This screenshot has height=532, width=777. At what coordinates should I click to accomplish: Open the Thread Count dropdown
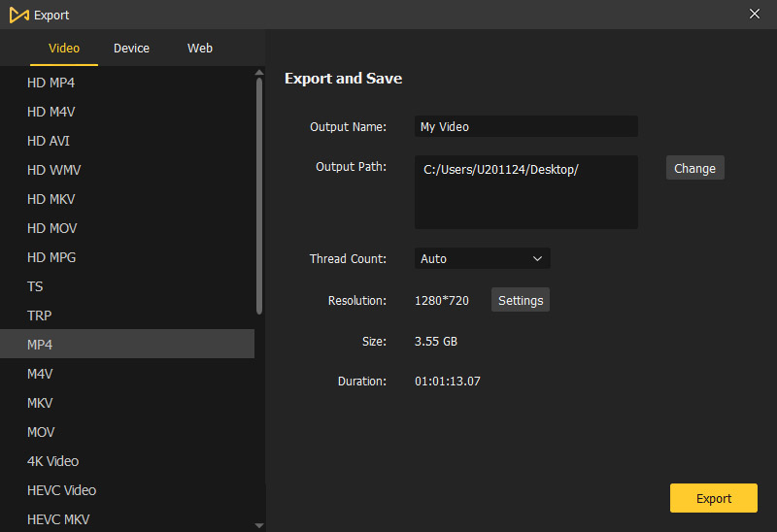pyautogui.click(x=482, y=258)
